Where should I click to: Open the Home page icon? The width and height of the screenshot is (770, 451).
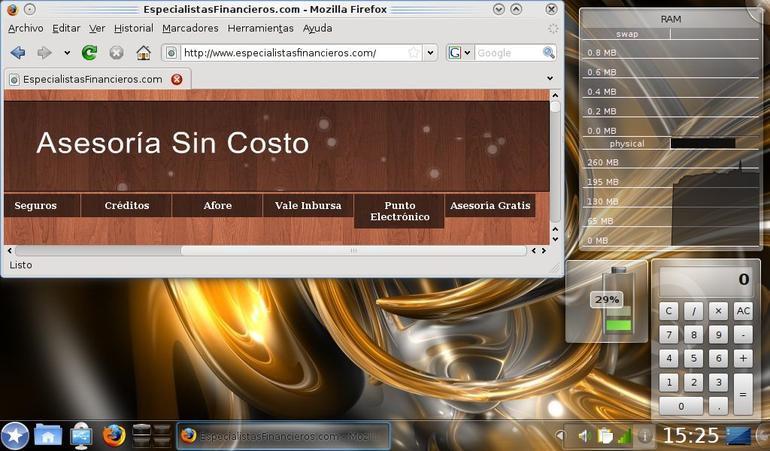click(143, 53)
